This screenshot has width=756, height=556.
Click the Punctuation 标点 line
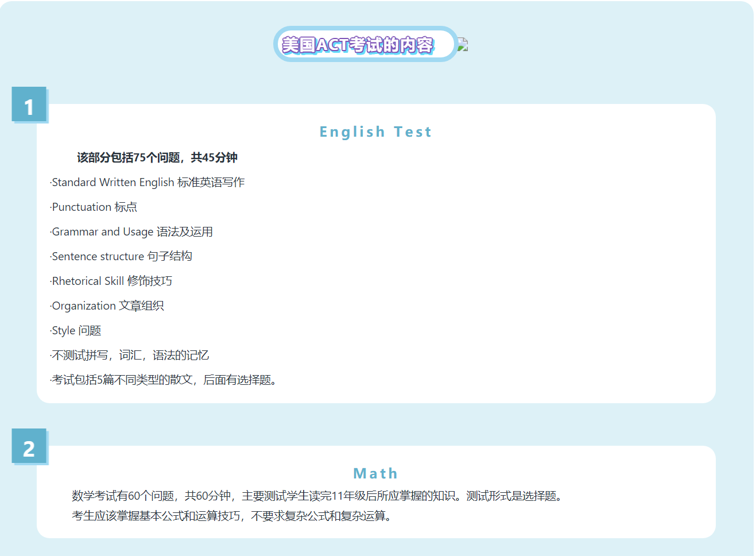(x=94, y=207)
